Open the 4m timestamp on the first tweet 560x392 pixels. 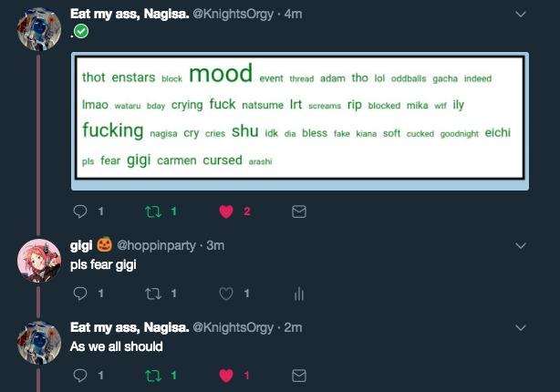(x=293, y=14)
